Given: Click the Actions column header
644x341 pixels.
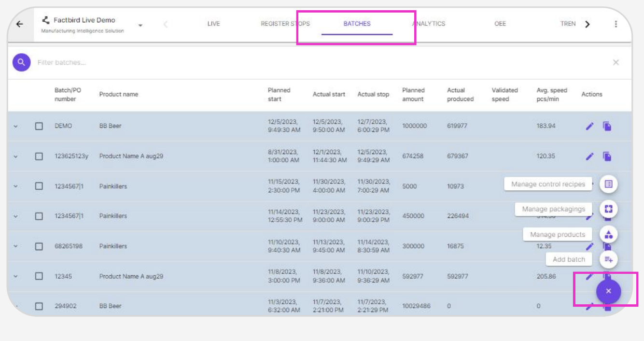Looking at the screenshot, I should click(592, 95).
